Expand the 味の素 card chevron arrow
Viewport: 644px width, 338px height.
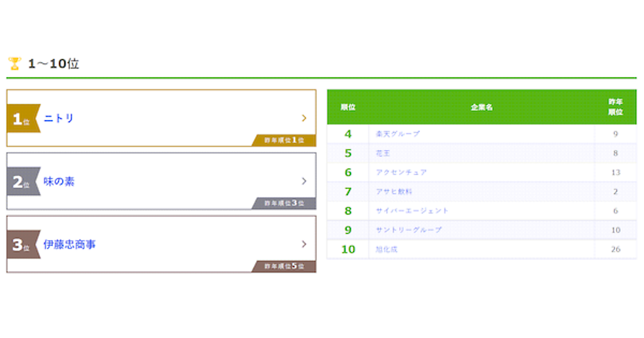(x=304, y=181)
